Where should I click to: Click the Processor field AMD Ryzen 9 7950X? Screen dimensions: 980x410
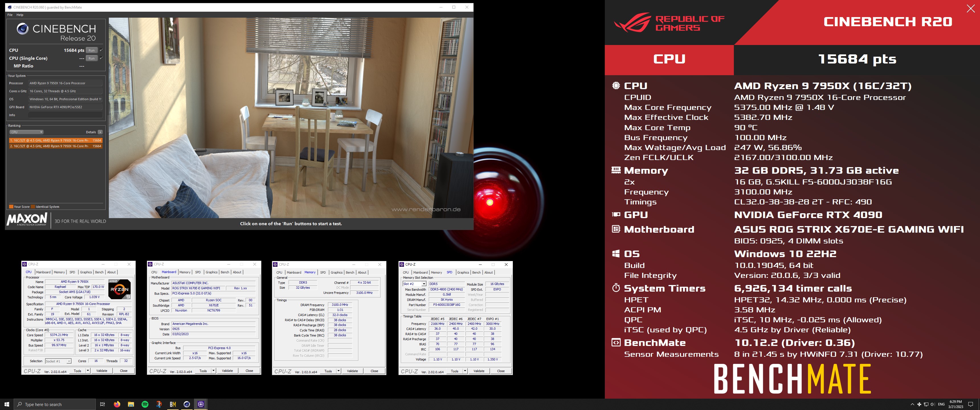coord(65,83)
